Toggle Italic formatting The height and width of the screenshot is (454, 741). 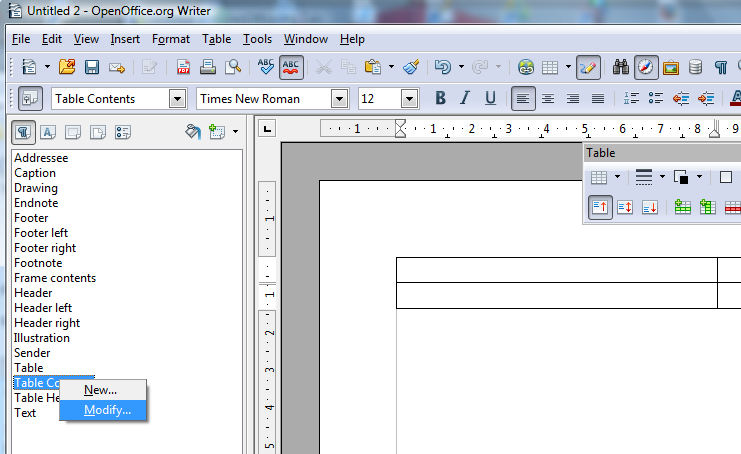point(465,99)
